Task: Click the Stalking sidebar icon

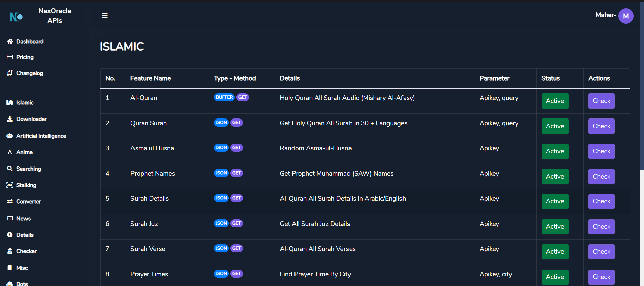Action: tap(10, 185)
